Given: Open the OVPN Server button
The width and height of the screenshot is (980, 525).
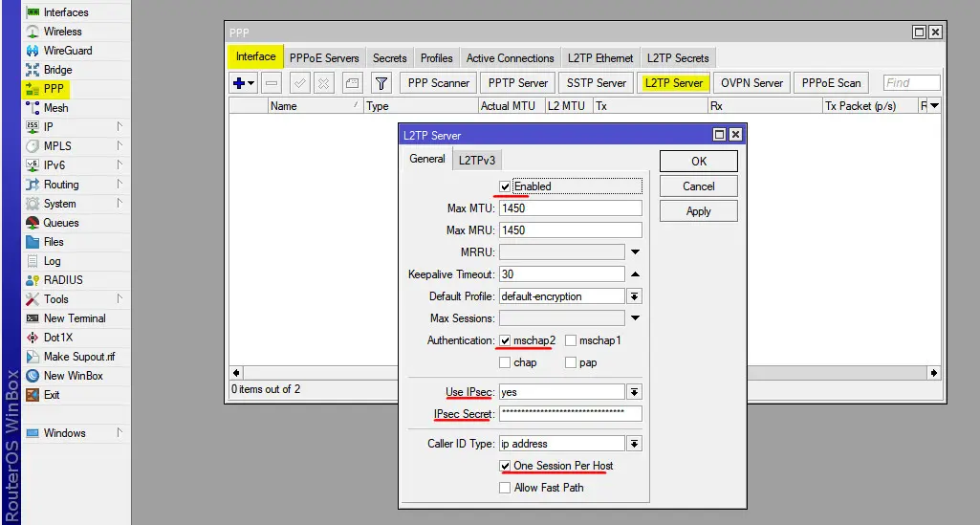Looking at the screenshot, I should point(751,83).
